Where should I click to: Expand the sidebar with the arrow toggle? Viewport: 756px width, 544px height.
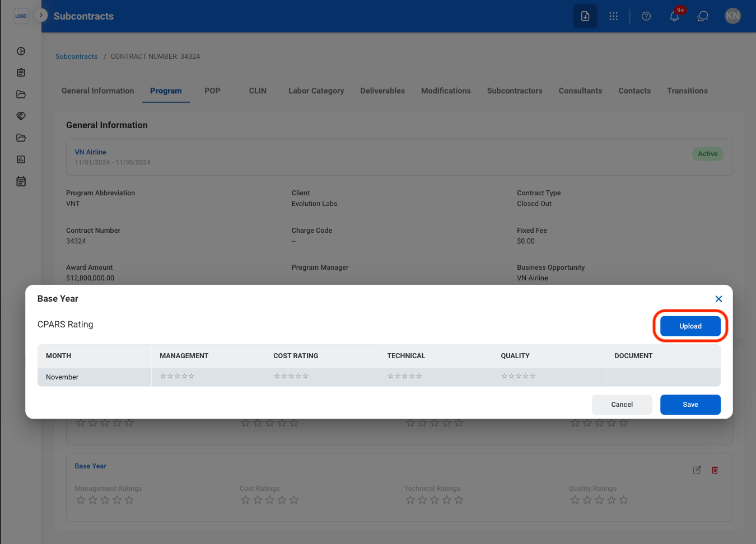[41, 15]
